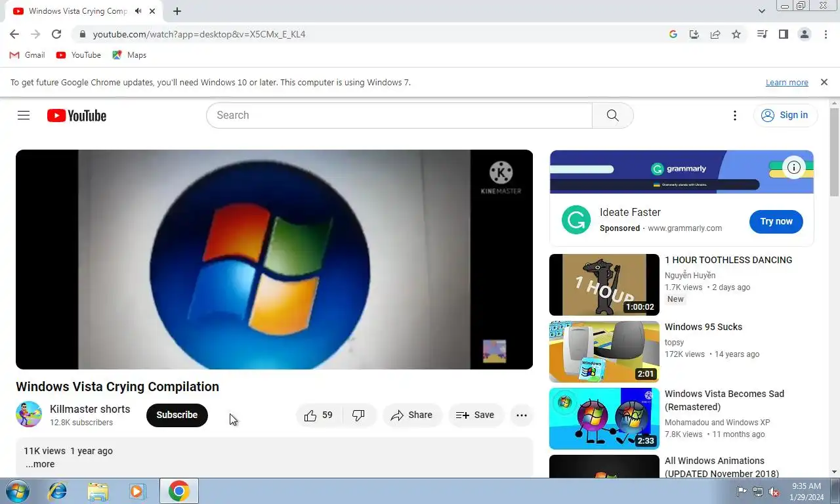Open the Killmaster shorts channel name
This screenshot has height=504, width=840.
pos(90,409)
